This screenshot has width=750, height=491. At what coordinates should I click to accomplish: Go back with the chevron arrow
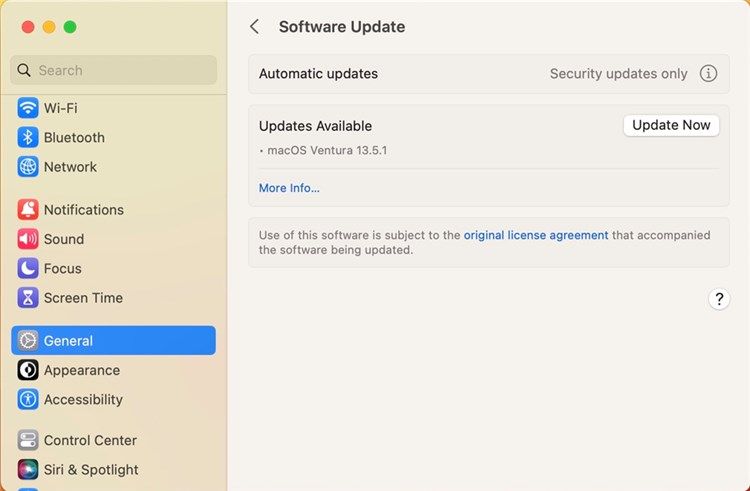[255, 27]
